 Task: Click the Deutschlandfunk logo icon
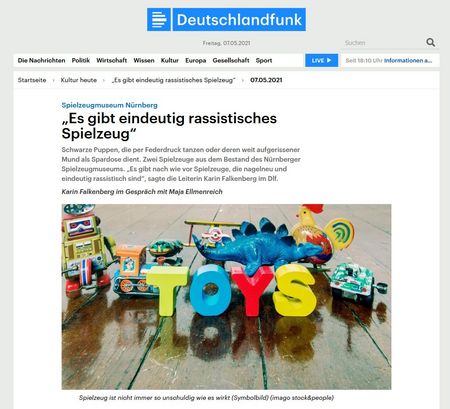point(159,20)
